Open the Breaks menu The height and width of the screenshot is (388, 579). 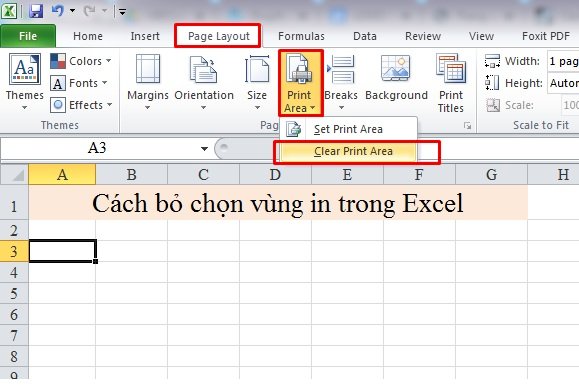click(341, 82)
